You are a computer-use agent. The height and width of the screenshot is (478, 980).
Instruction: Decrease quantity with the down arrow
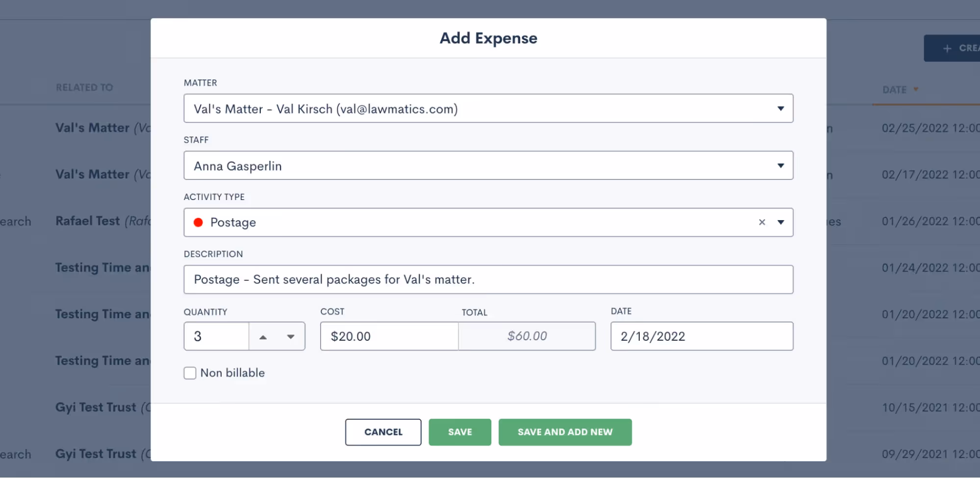(x=291, y=337)
